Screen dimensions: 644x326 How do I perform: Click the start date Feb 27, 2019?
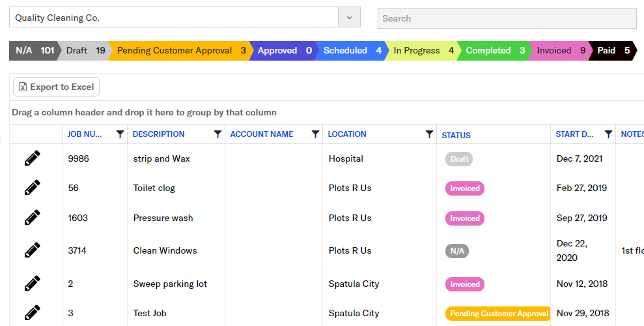pyautogui.click(x=581, y=188)
